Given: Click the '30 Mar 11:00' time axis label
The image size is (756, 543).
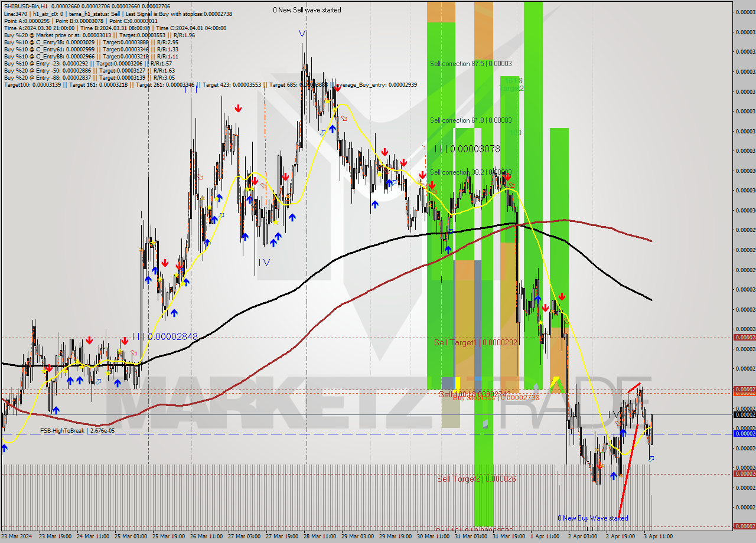Looking at the screenshot, I should point(434,537).
